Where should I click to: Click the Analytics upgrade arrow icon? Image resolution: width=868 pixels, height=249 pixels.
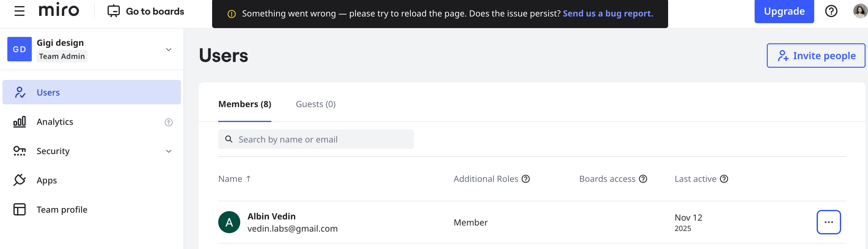[x=168, y=122]
